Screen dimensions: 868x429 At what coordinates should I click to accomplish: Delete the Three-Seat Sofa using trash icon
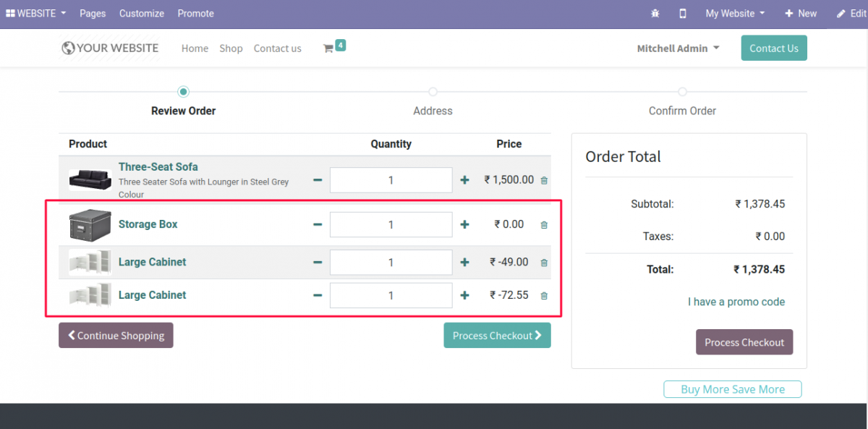pyautogui.click(x=543, y=179)
